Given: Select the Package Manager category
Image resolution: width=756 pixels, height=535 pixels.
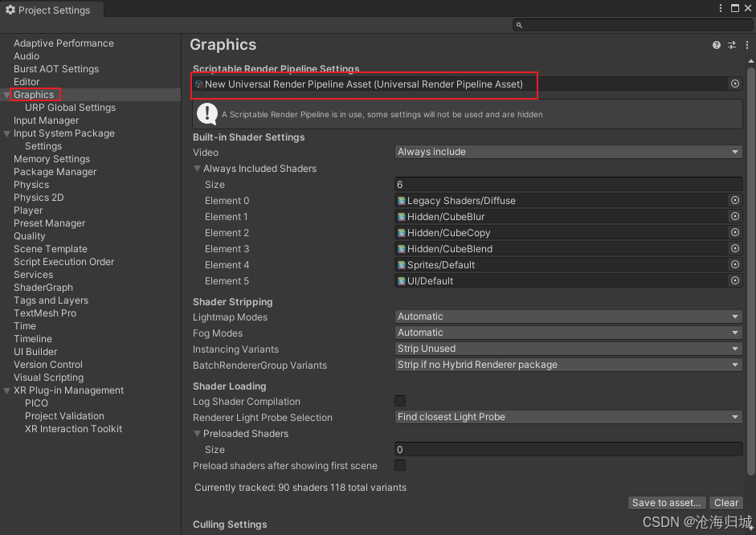Looking at the screenshot, I should pos(55,172).
